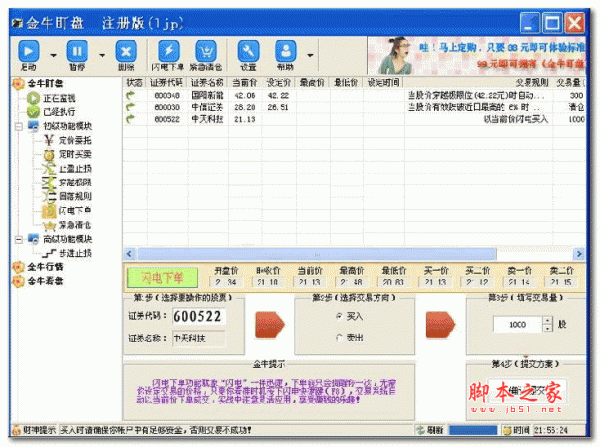Select 金牛盯盘 root tree node

pyautogui.click(x=45, y=83)
